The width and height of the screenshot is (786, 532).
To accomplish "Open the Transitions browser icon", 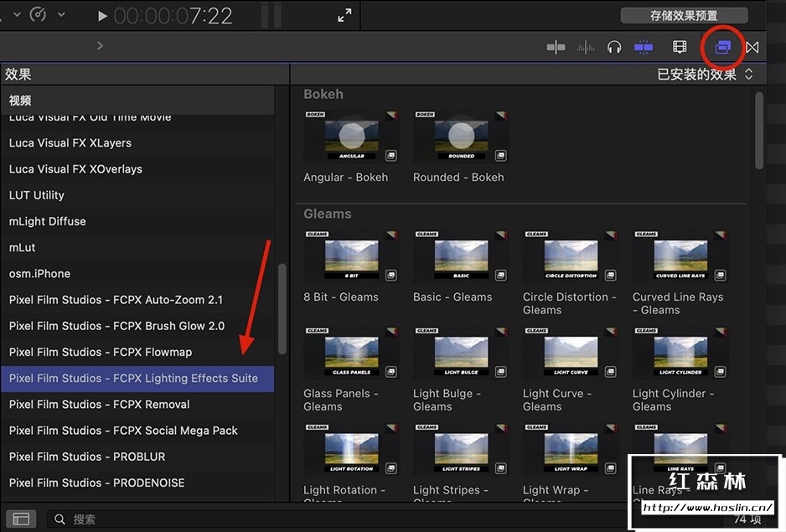I will coord(752,48).
